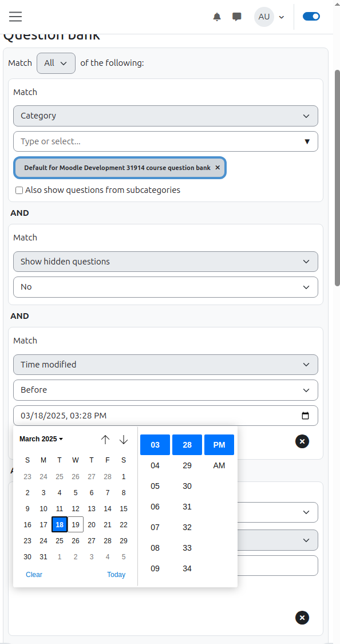Open the AU user menu

270,17
